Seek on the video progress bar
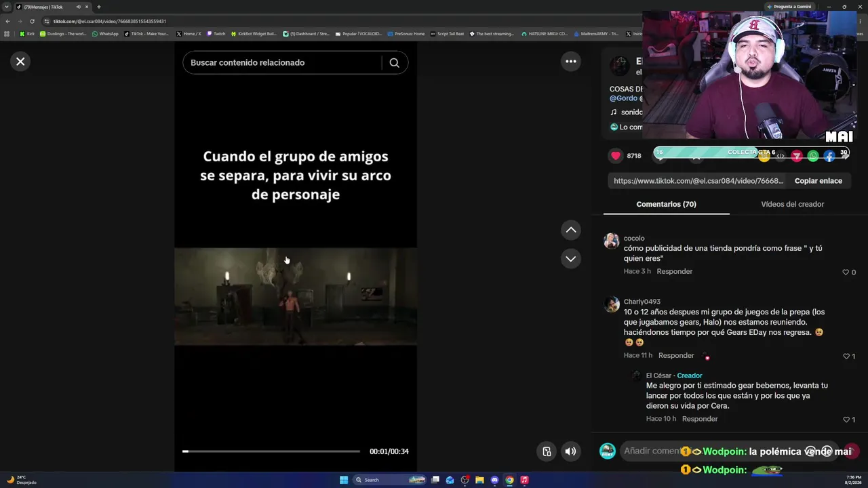This screenshot has height=488, width=868. click(x=271, y=451)
